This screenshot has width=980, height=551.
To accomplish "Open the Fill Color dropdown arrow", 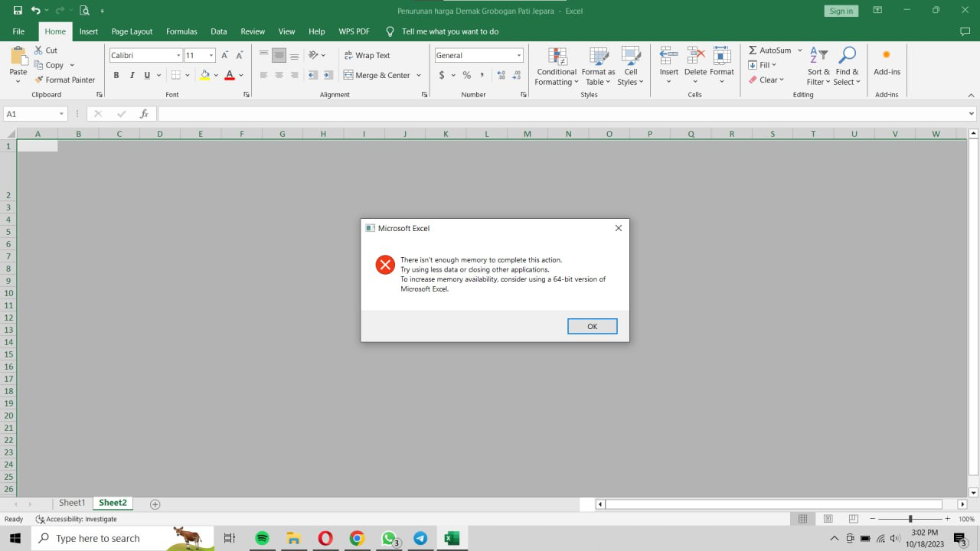I will pos(216,75).
